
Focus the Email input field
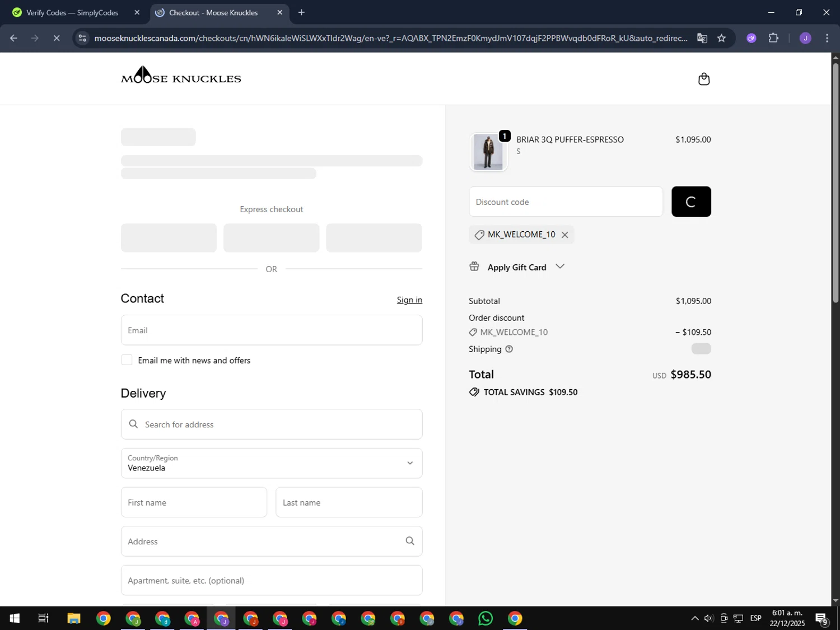click(x=272, y=330)
